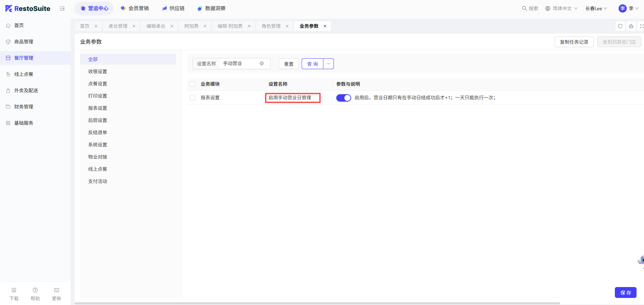644x305 pixels.
Task: Tick the select-all header checkbox
Action: pos(193,84)
